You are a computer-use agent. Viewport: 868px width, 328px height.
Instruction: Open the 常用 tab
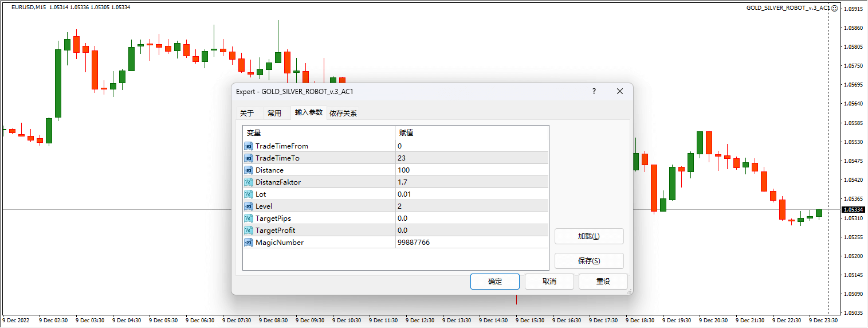[x=274, y=114]
